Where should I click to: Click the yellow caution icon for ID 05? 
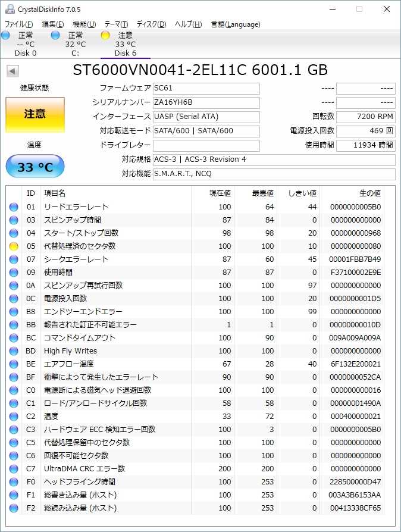[14, 246]
